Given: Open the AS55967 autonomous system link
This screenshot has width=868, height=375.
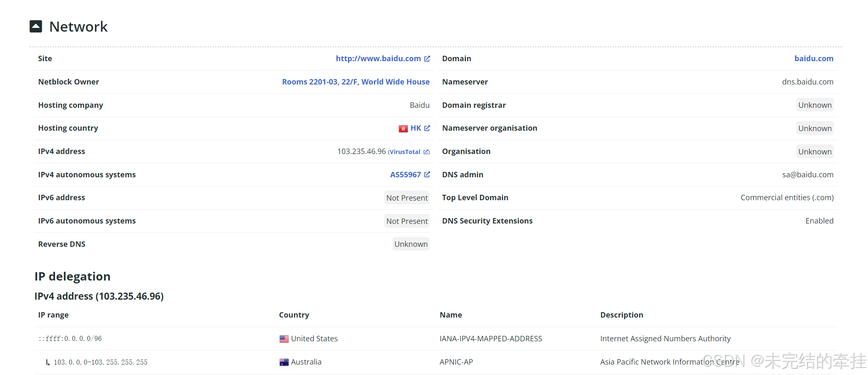Looking at the screenshot, I should coord(405,175).
